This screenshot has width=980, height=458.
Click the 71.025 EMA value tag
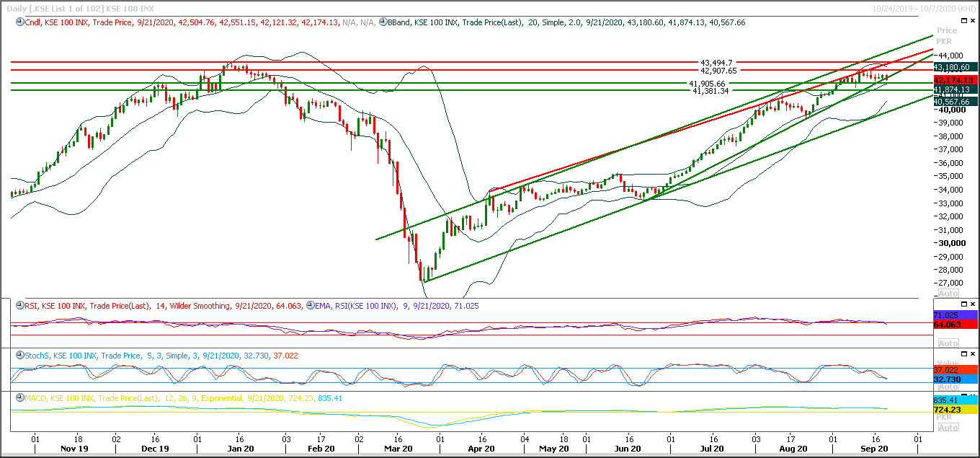pos(955,316)
